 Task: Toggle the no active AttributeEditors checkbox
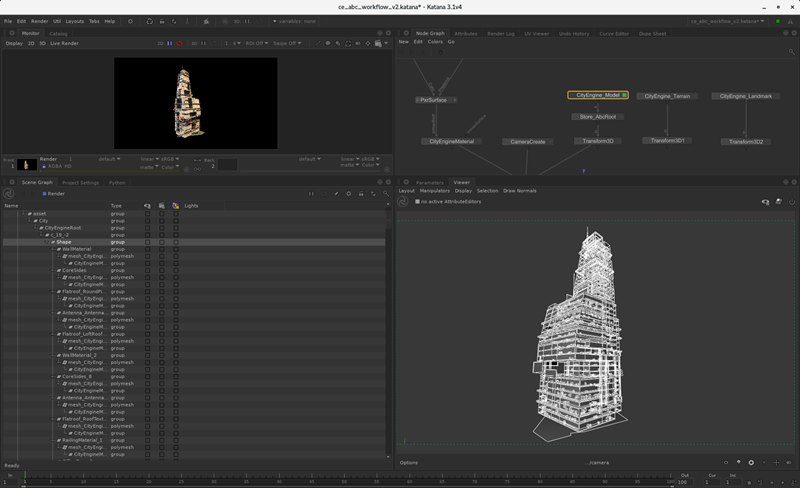click(418, 201)
